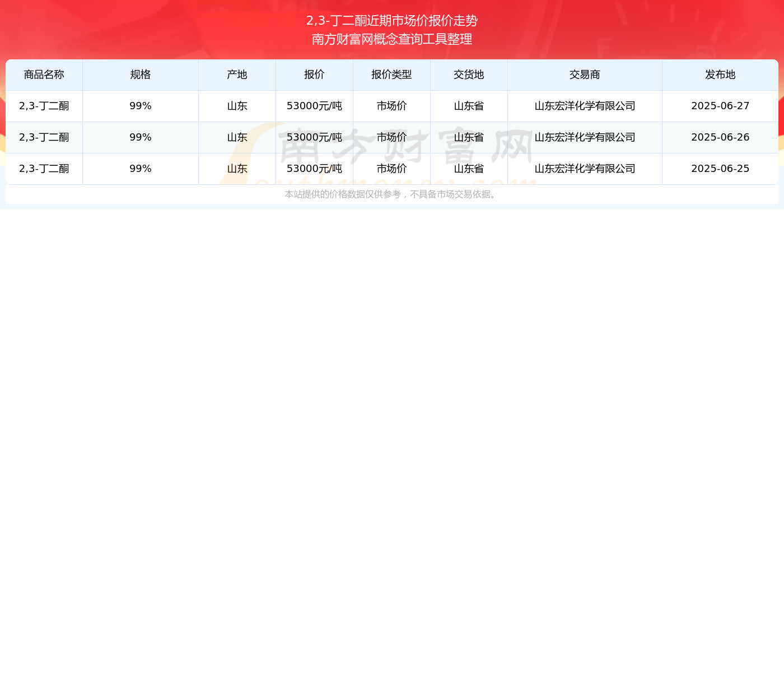Screen dimensions: 784x675
Task: Click 山东省 delivery place in the 2025-06-26 row
Action: (x=469, y=137)
